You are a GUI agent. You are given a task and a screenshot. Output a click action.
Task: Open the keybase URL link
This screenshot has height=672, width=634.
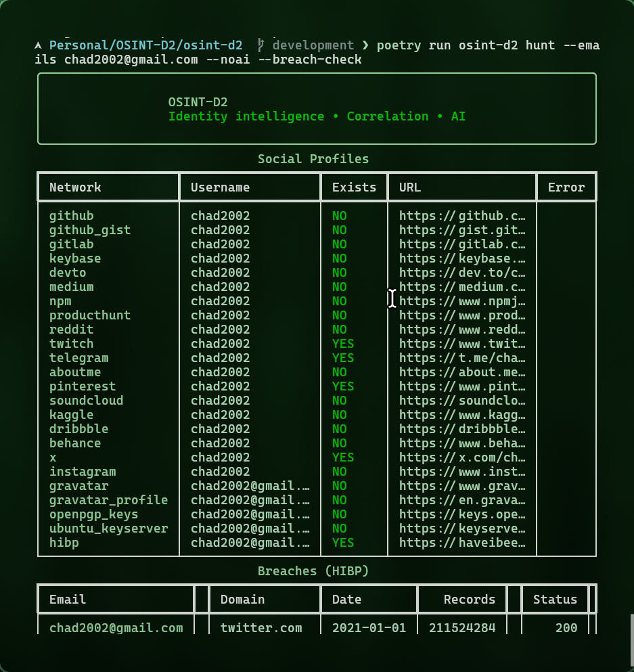tap(462, 259)
